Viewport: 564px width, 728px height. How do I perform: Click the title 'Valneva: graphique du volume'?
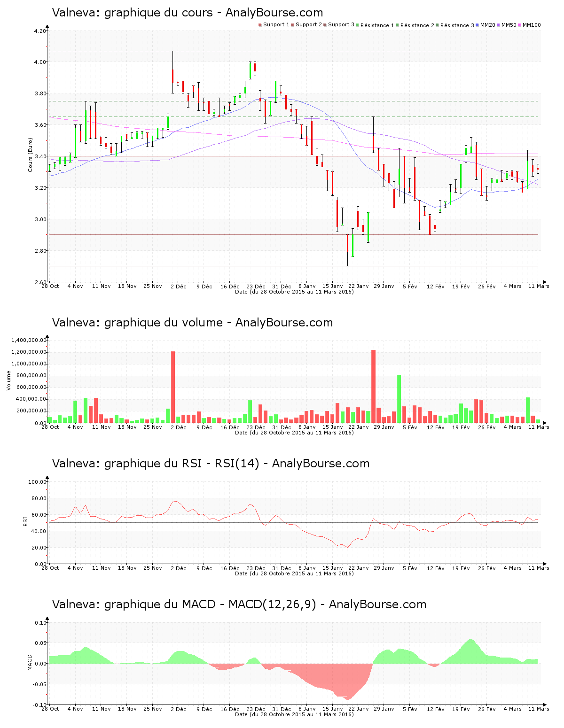pos(137,323)
